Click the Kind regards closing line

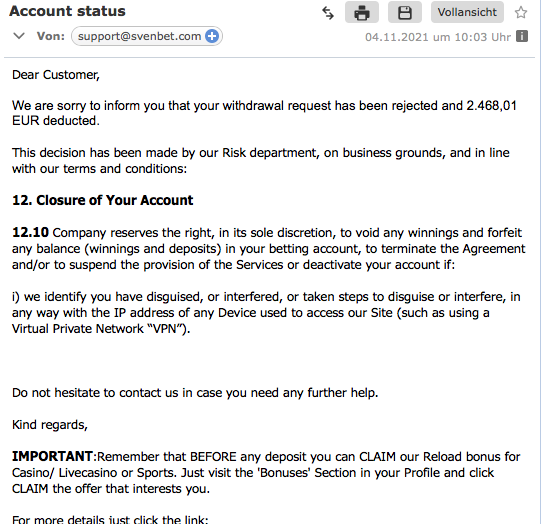pos(50,425)
